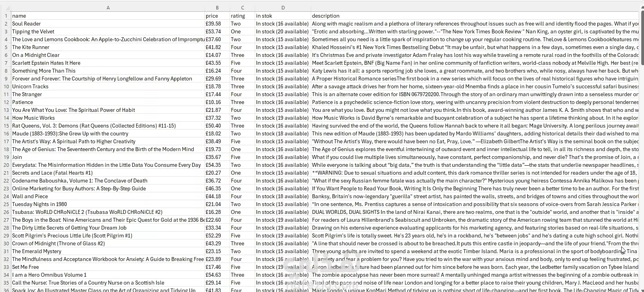Viewport: 644px width, 292px height.
Task: Select the cell 'The Stranger'
Action: (x=108, y=94)
